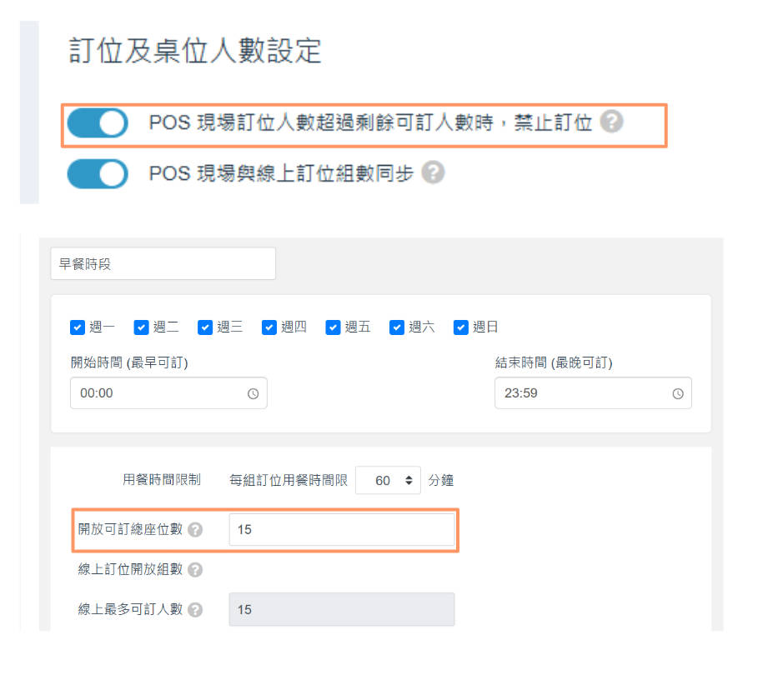Open clock picker in 結束時間 field
This screenshot has height=700, width=773.
[x=677, y=393]
